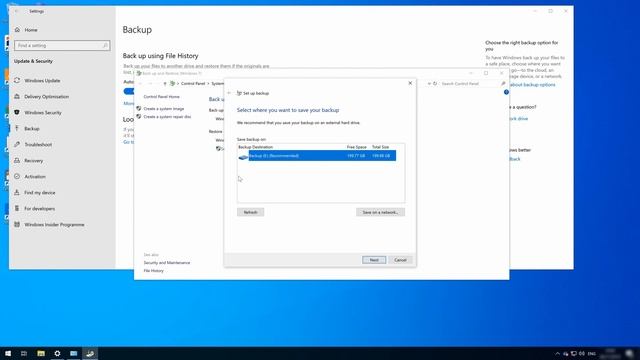Click Create a system repair disc link
640x360 pixels.
pos(167,117)
